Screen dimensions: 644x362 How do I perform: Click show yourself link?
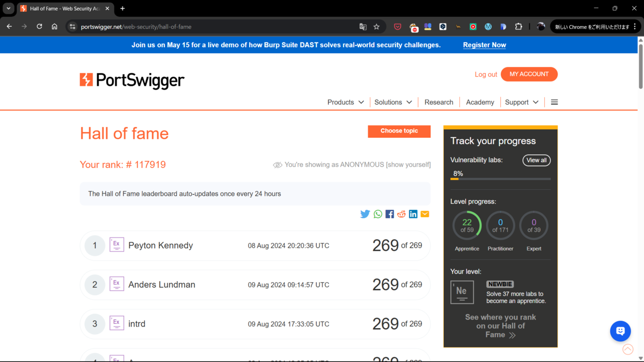[408, 165]
